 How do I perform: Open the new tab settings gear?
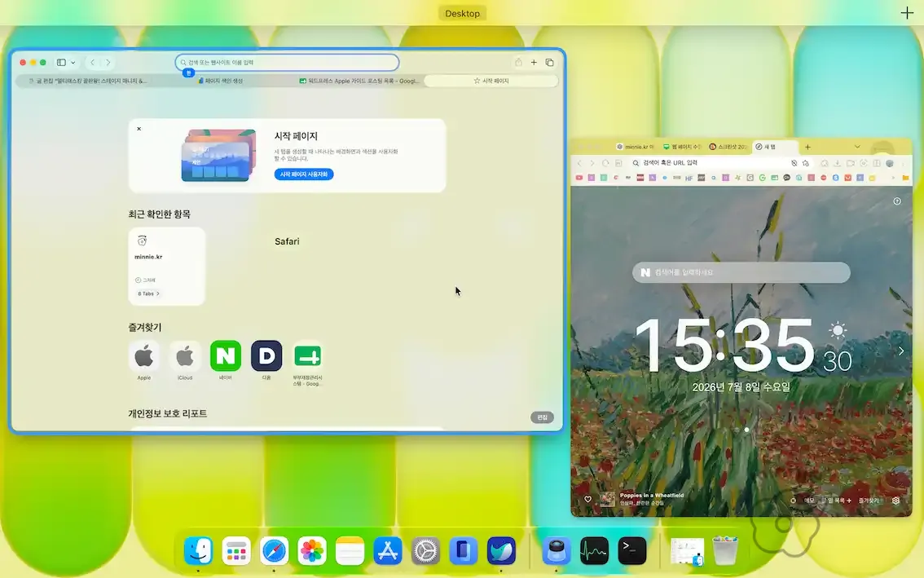click(x=895, y=501)
